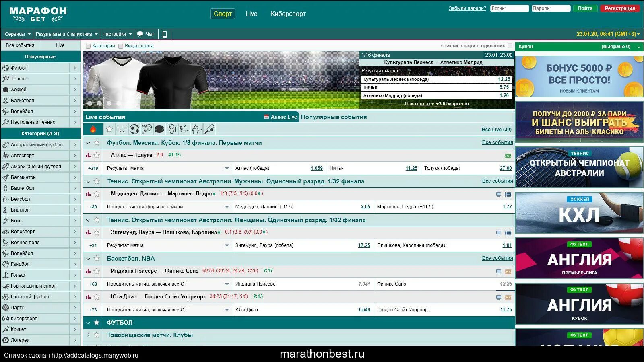Viewport: 644px width, 362px height.
Task: Open statistics for Атлас — Толука match
Action: coord(88,155)
